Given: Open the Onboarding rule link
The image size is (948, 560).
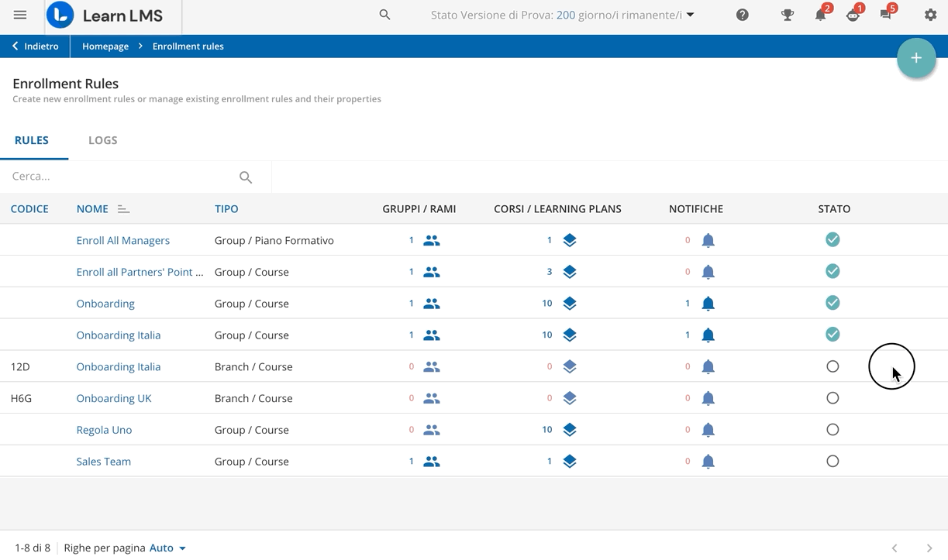Looking at the screenshot, I should tap(105, 304).
